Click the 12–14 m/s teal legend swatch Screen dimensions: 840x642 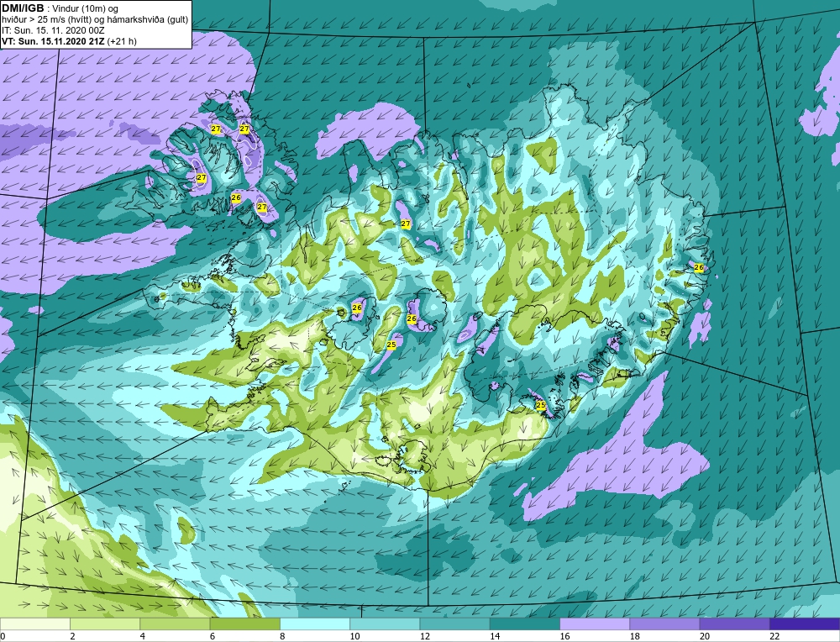click(x=454, y=624)
